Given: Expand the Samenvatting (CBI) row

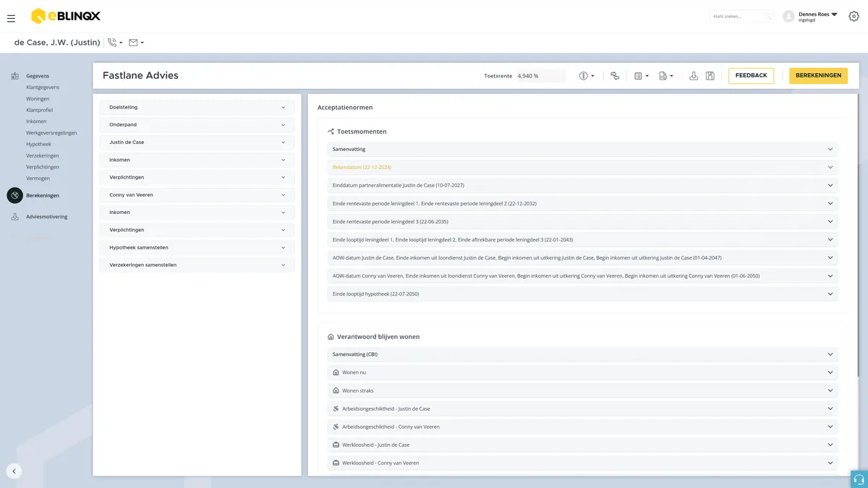Looking at the screenshot, I should click(582, 354).
